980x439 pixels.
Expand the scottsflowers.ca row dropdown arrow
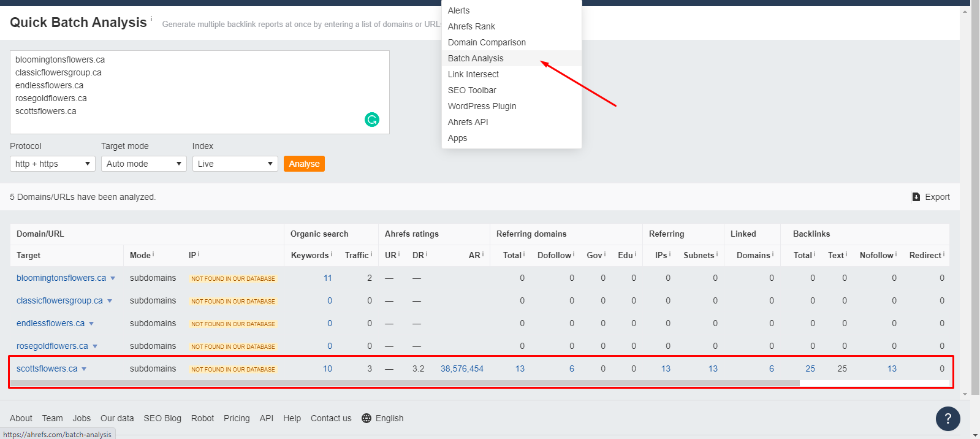pyautogui.click(x=84, y=369)
